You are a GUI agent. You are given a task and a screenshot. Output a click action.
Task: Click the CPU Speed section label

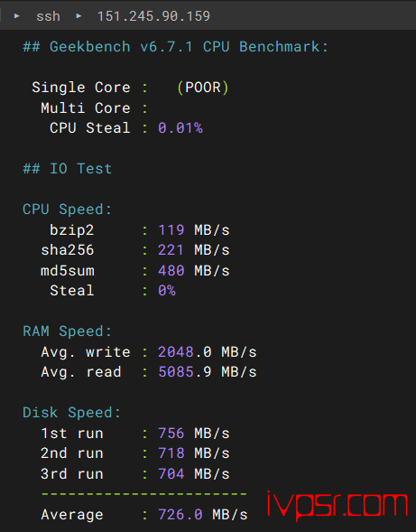(67, 210)
